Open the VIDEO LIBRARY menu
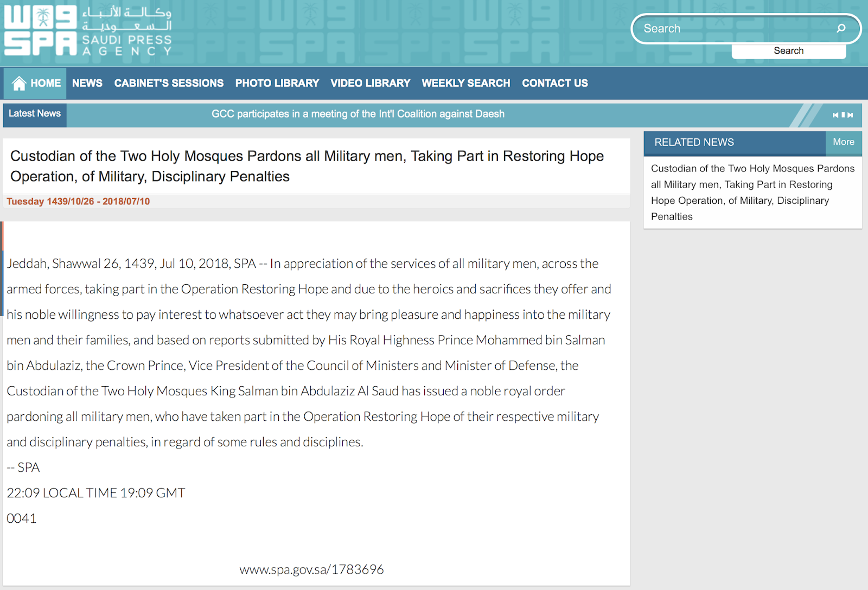 [x=371, y=83]
